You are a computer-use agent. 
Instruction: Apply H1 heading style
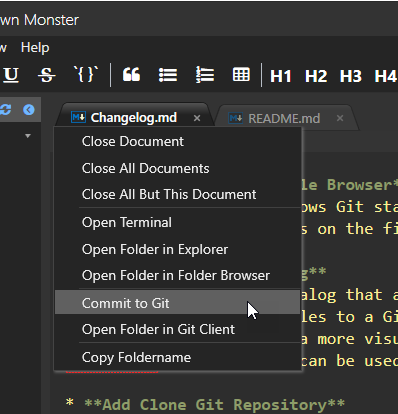pyautogui.click(x=281, y=76)
